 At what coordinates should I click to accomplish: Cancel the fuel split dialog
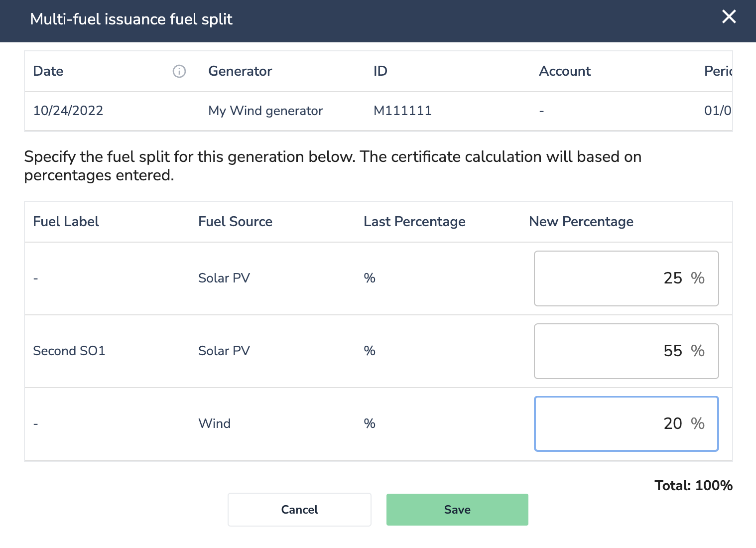[299, 510]
